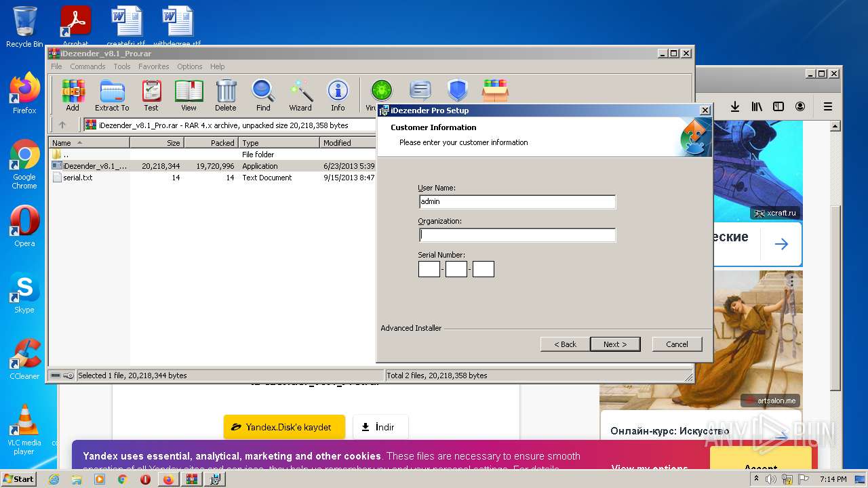The width and height of the screenshot is (868, 488).
Task: Click the Info icon in WinRAR toolbar
Action: click(x=338, y=95)
